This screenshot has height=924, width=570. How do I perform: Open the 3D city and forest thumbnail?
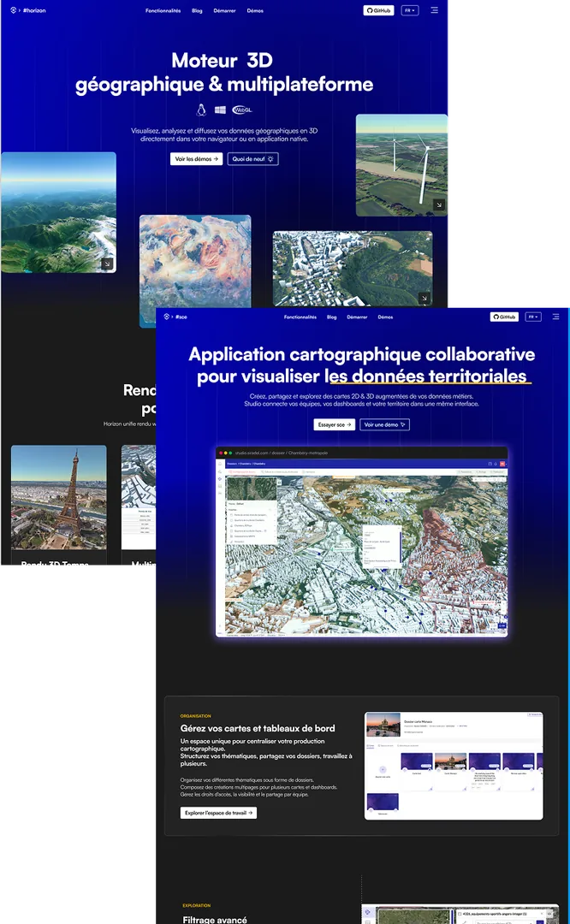(x=353, y=269)
